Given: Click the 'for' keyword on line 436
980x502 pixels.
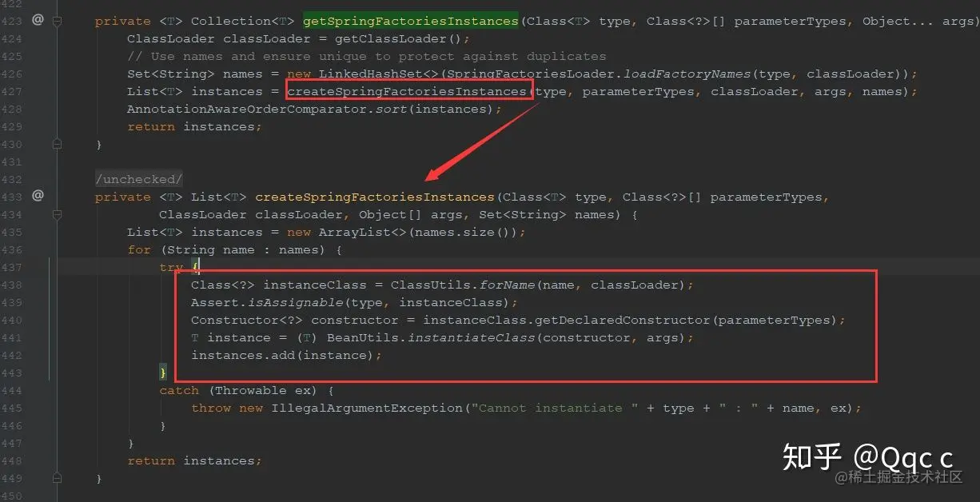Looking at the screenshot, I should point(139,249).
